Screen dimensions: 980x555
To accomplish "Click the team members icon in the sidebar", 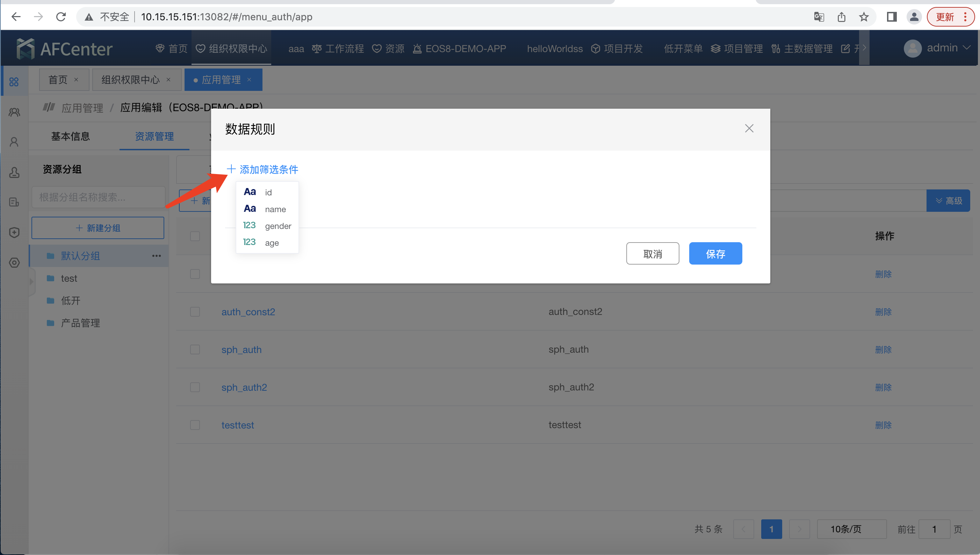I will 14,111.
